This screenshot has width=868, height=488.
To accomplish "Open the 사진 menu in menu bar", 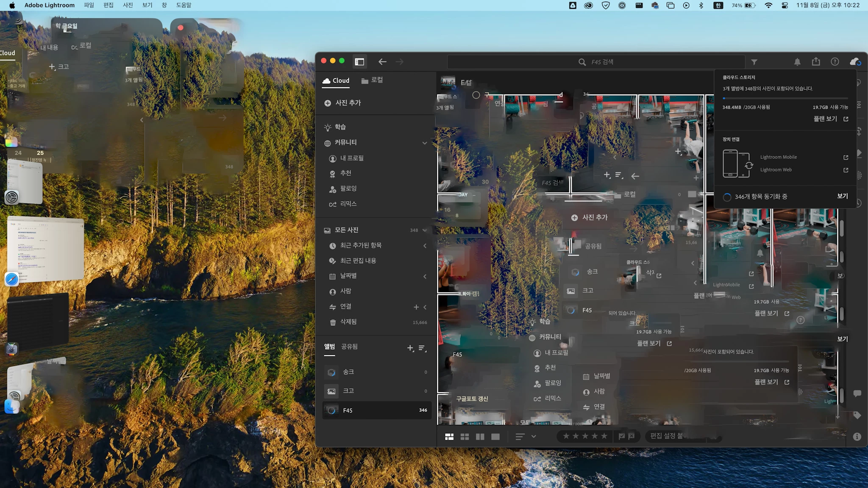I will click(x=128, y=5).
